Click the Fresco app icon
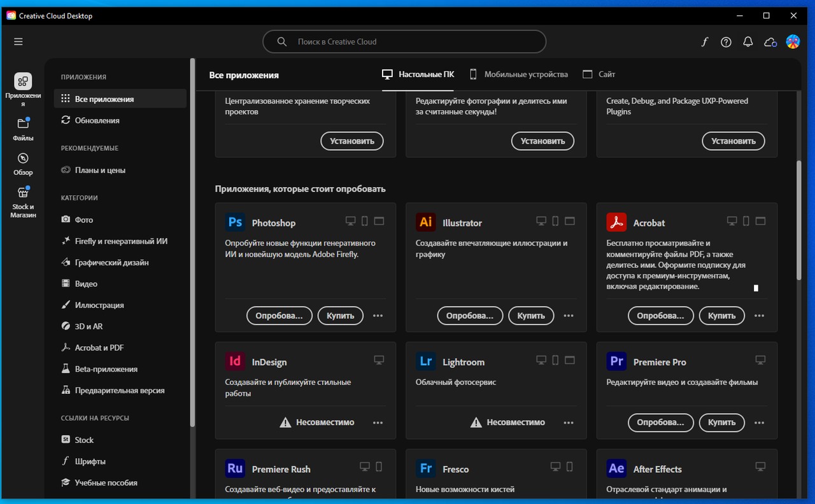 point(426,468)
